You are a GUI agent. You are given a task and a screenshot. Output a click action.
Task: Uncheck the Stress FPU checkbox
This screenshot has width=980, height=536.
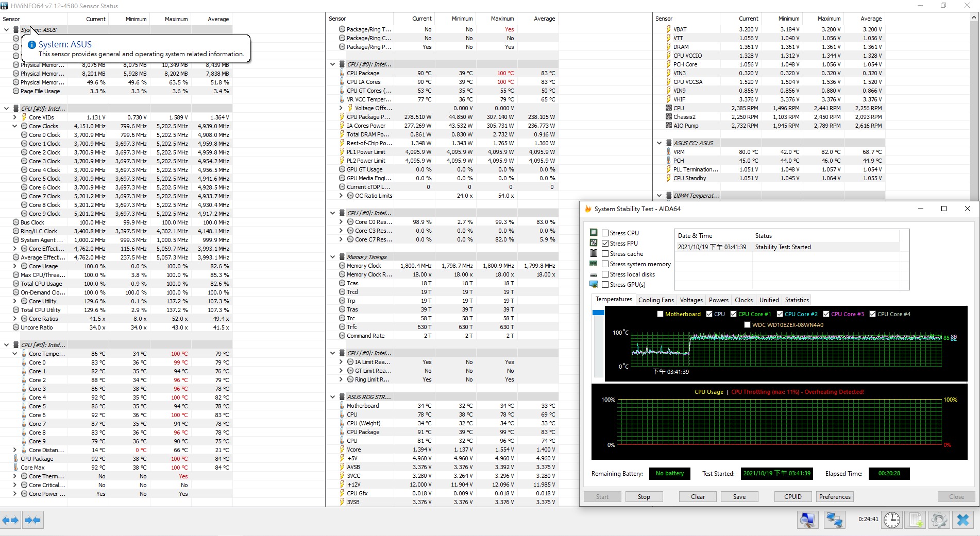(x=605, y=244)
